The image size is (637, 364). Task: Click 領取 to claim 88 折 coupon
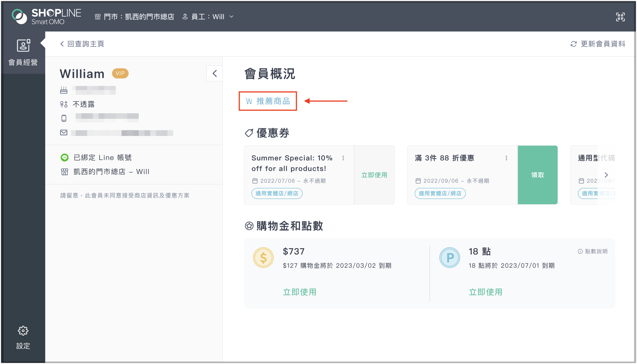(537, 175)
